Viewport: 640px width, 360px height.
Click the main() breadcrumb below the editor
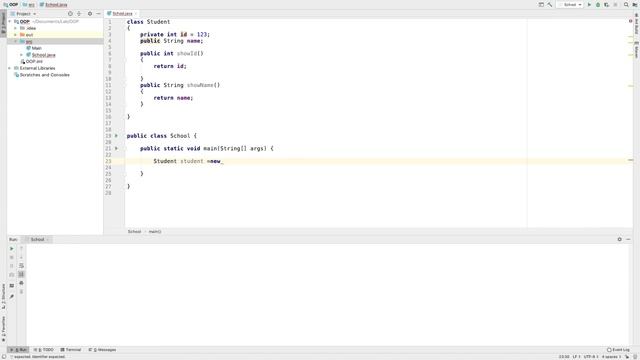click(x=155, y=231)
